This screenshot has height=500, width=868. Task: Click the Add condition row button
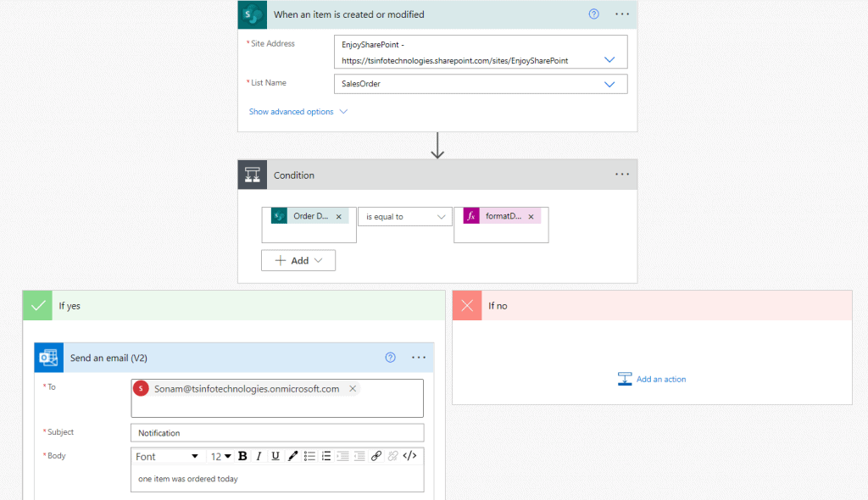click(x=298, y=260)
